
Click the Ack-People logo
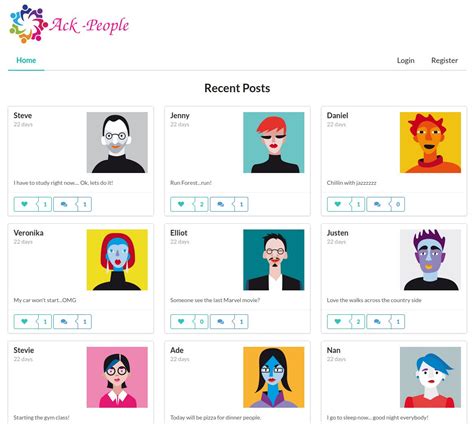69,24
